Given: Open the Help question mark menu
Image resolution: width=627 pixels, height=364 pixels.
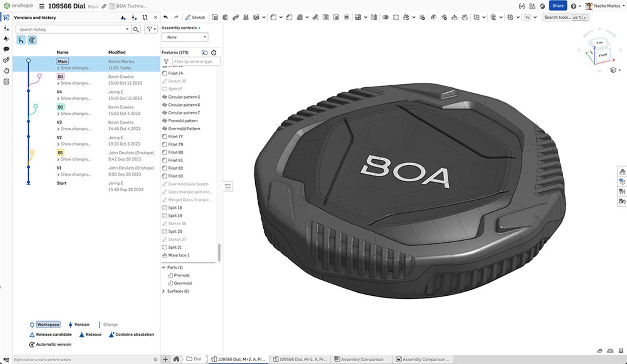Looking at the screenshot, I should (x=574, y=6).
